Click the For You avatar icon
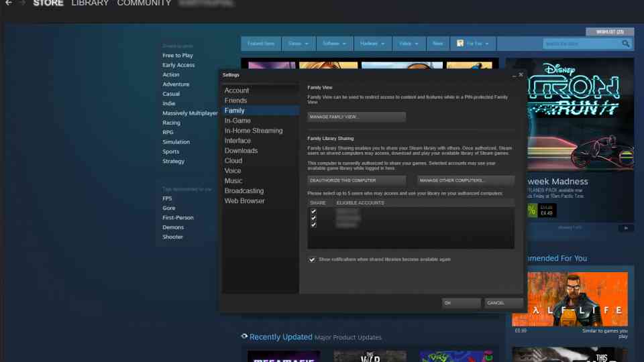Viewport: 644px width, 362px height. pyautogui.click(x=460, y=43)
